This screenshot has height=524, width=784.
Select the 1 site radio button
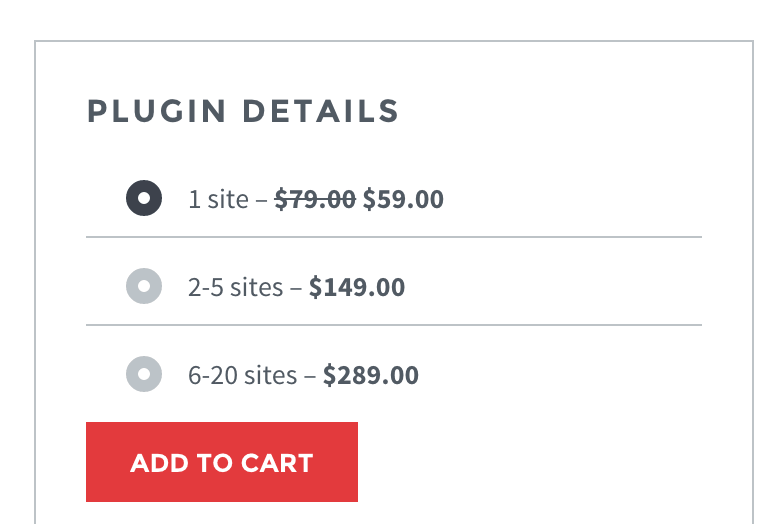pyautogui.click(x=144, y=198)
